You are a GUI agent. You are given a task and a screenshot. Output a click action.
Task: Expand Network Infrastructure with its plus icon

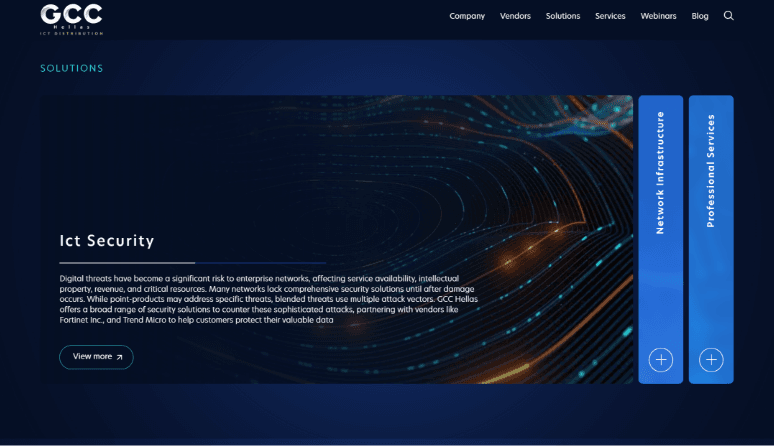tap(660, 359)
